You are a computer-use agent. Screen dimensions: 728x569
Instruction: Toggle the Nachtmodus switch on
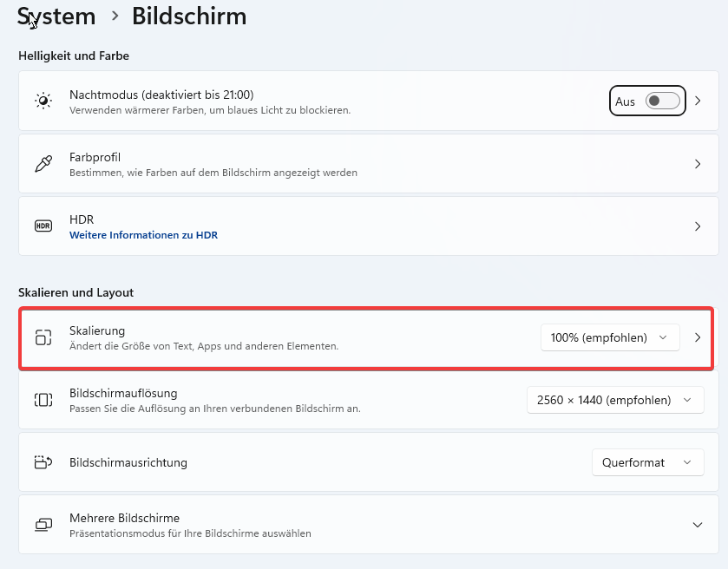click(663, 101)
